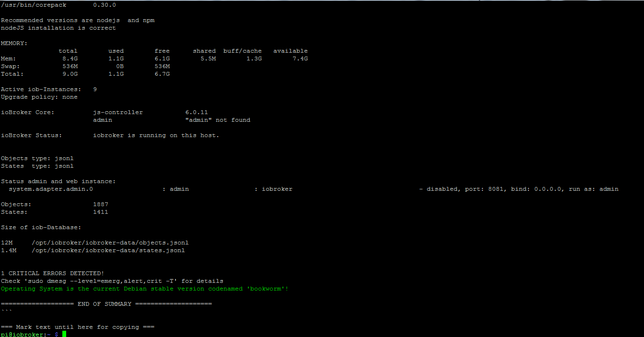644x337 pixels.
Task: Click 'nodeJS installation is correct' line
Action: point(59,28)
